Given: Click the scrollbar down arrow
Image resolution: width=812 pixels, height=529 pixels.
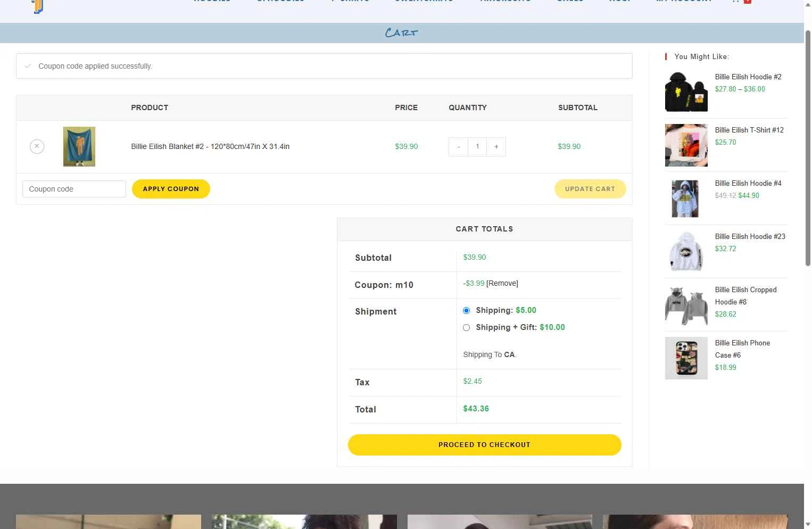Looking at the screenshot, I should 808,525.
